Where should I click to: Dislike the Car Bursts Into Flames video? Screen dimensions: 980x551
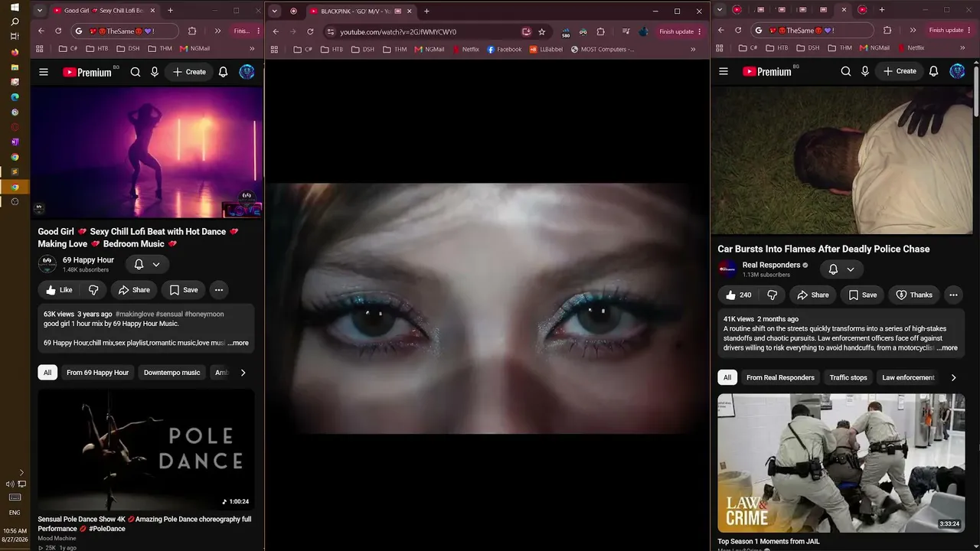773,295
